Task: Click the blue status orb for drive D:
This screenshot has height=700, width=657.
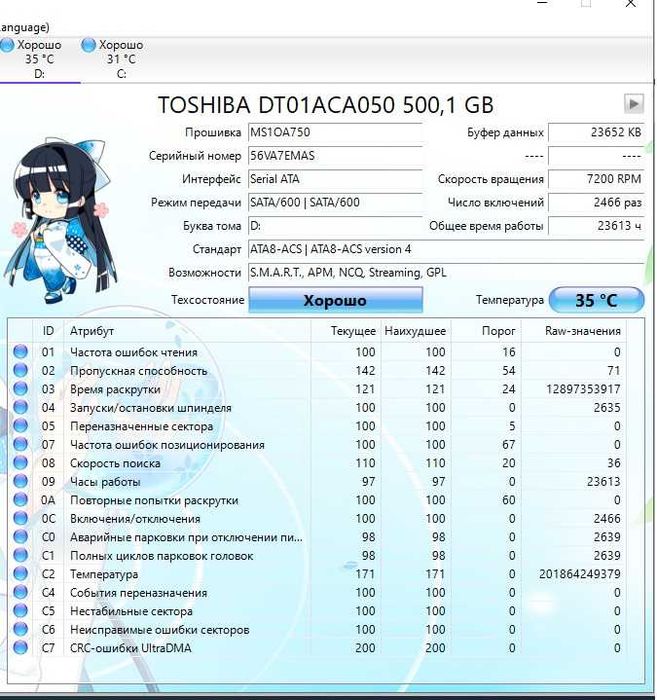Action: point(6,45)
